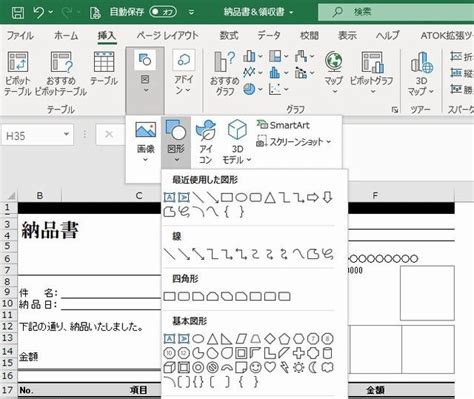Select the right arrow shape in recent shapes
Image resolution: width=474 pixels, height=399 pixels.
click(x=313, y=197)
